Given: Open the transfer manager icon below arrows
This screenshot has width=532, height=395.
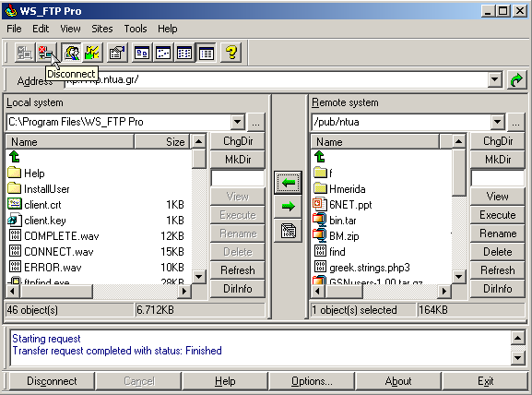Looking at the screenshot, I should click(288, 231).
